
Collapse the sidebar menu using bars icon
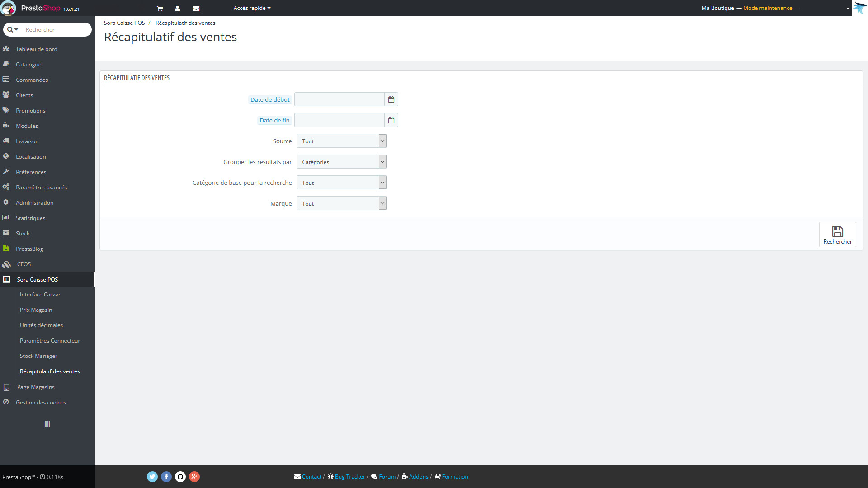(47, 424)
